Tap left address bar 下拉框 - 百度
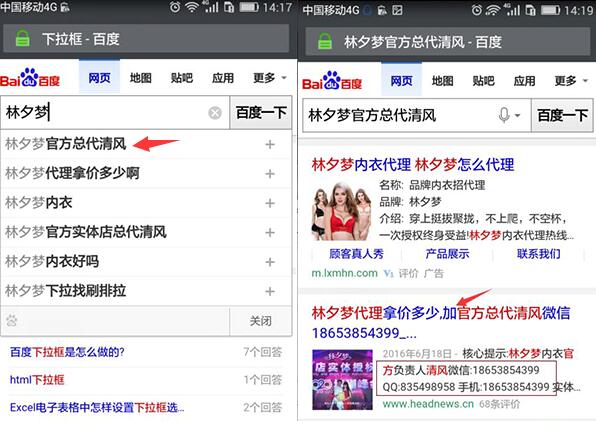 [x=146, y=39]
